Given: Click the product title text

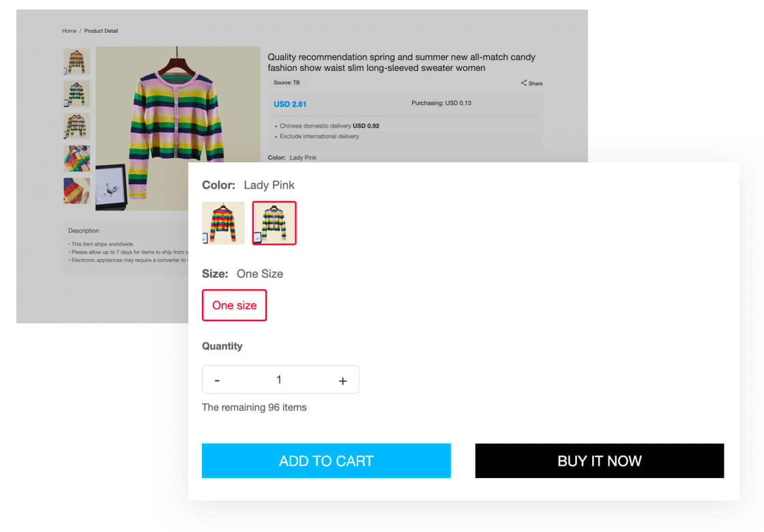Looking at the screenshot, I should (401, 62).
